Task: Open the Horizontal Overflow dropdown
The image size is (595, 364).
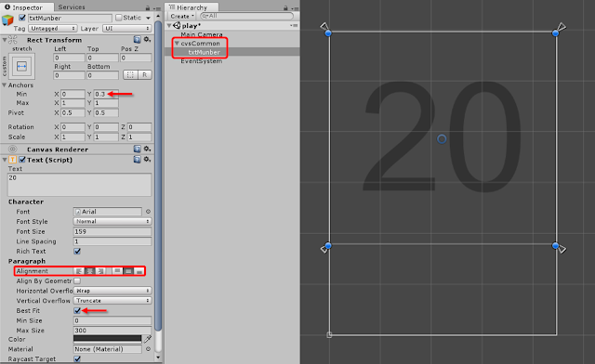Action: (112, 291)
